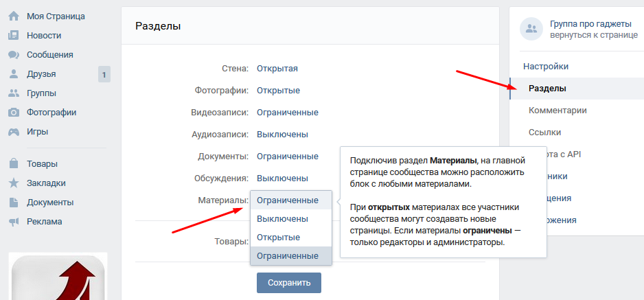Screen dimensions: 644x300
Task: Change the Видеозаписи setting showing Ограниченные
Action: point(288,113)
